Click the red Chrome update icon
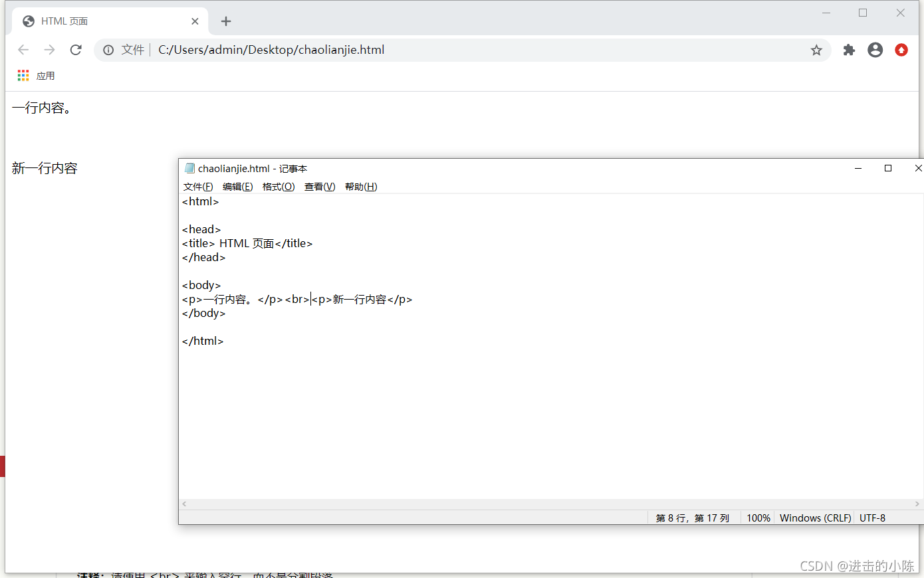This screenshot has height=578, width=924. (901, 50)
